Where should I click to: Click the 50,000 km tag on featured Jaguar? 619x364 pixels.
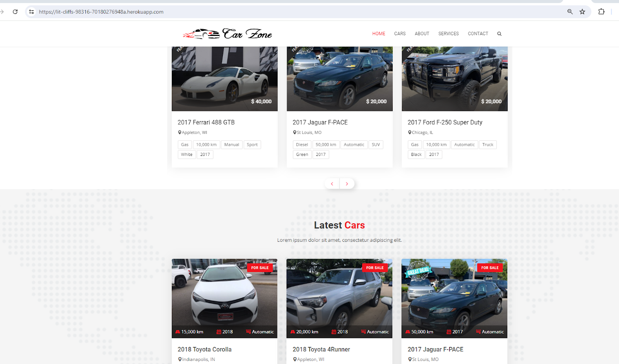[326, 145]
